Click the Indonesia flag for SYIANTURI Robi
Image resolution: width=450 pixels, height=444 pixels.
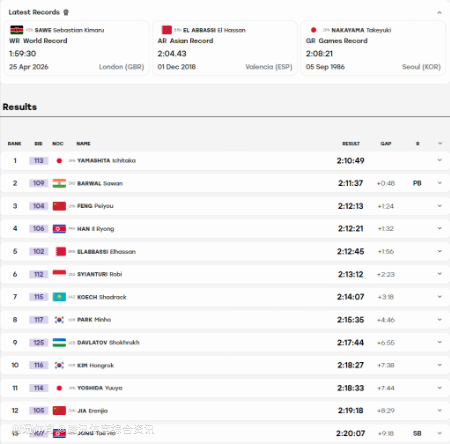(x=59, y=274)
